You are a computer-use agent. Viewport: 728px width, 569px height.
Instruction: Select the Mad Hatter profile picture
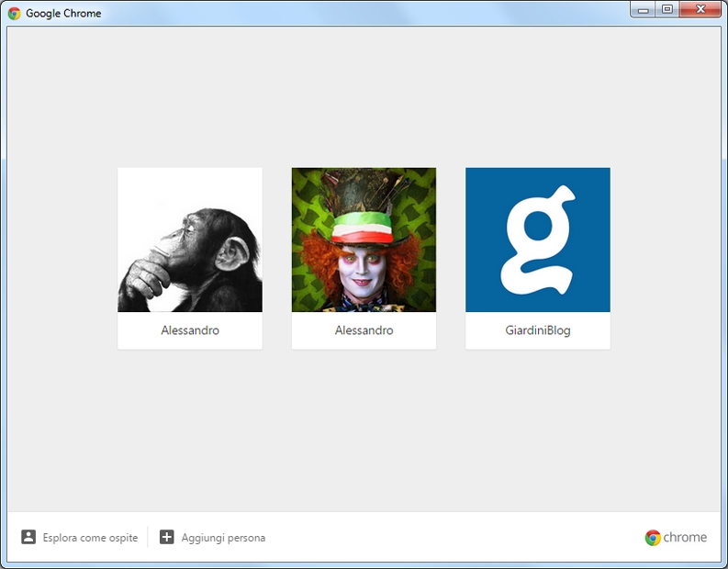click(x=364, y=240)
